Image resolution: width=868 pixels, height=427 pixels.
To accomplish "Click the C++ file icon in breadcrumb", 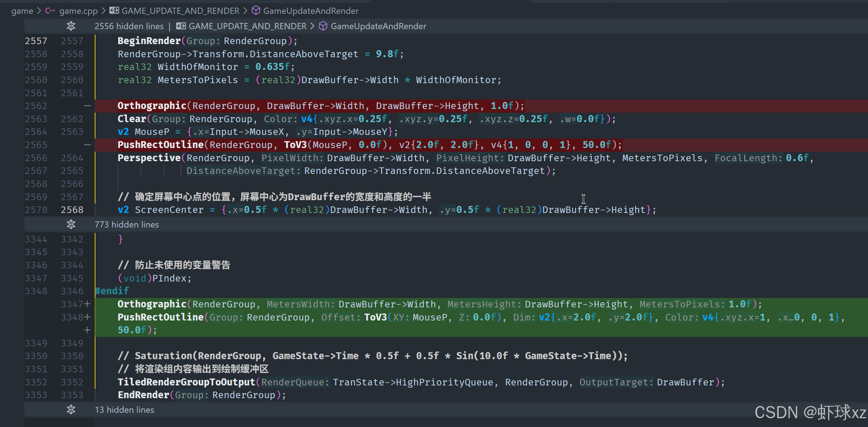I will pyautogui.click(x=50, y=11).
